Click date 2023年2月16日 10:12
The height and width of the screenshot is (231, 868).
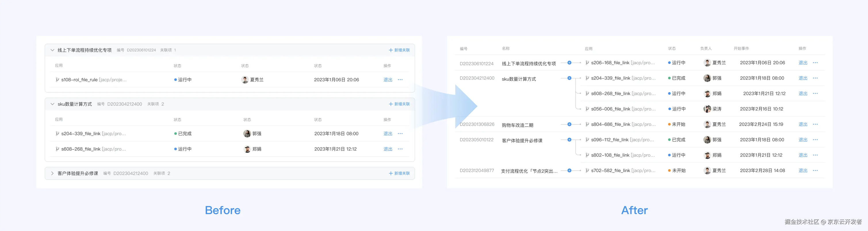pyautogui.click(x=762, y=108)
